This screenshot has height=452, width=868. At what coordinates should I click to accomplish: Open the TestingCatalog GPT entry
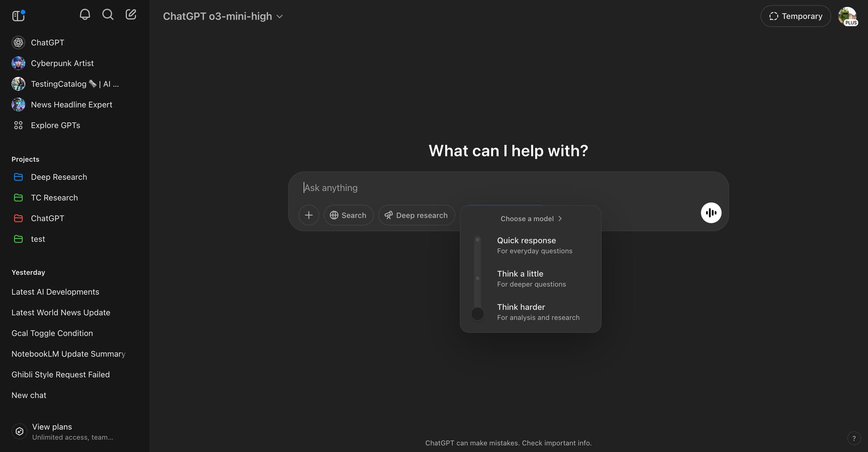click(74, 84)
